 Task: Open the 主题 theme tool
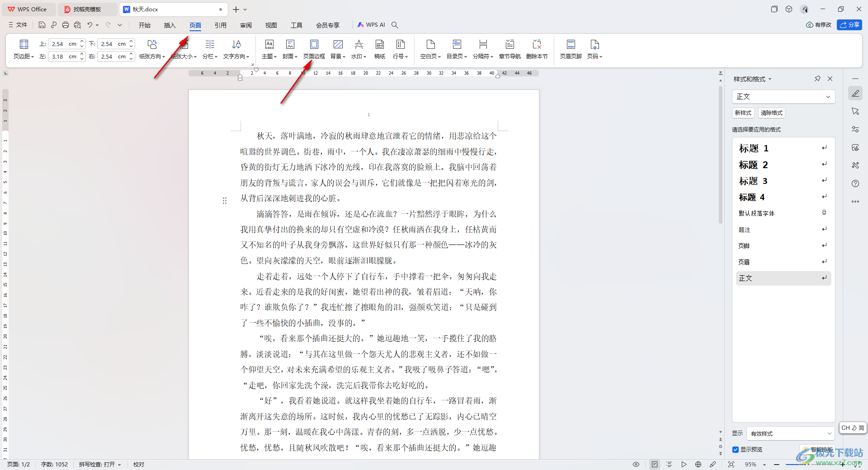click(x=269, y=49)
